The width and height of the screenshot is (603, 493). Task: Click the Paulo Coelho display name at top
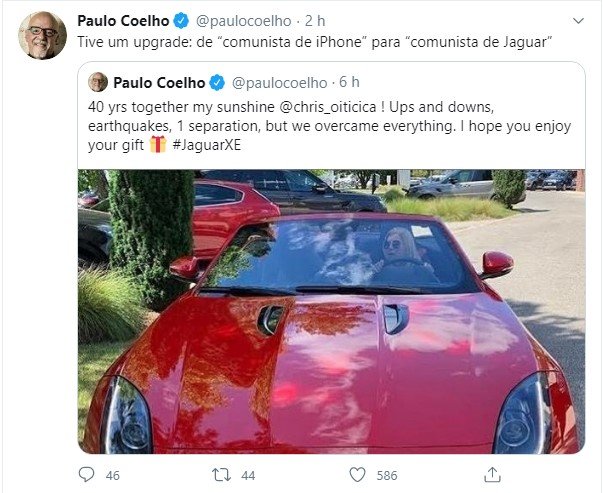(123, 21)
